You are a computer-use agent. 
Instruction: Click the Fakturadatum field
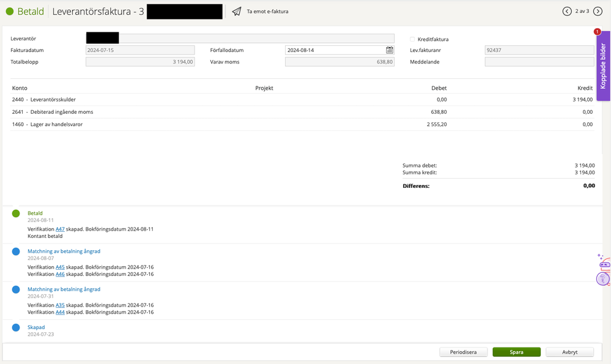point(140,50)
